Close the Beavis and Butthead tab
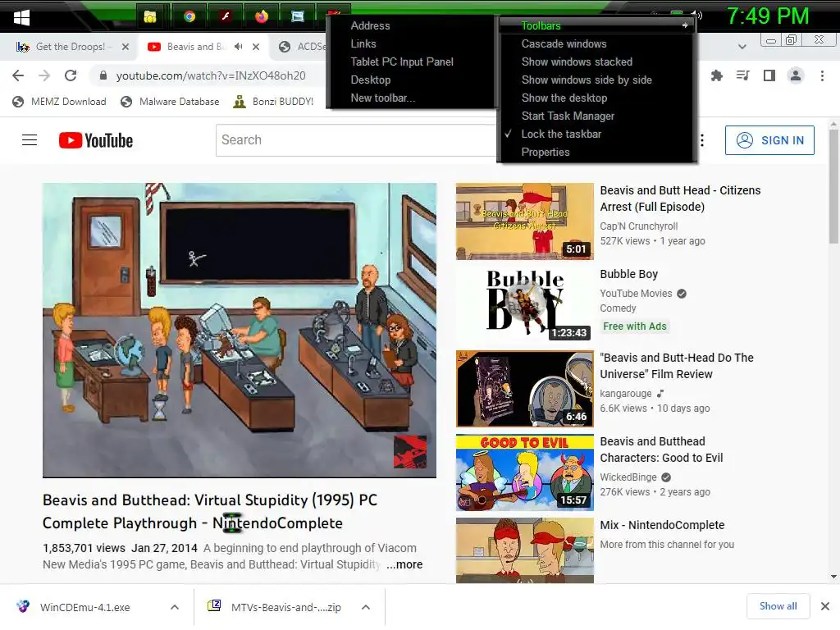The height and width of the screenshot is (630, 840). coord(256,47)
